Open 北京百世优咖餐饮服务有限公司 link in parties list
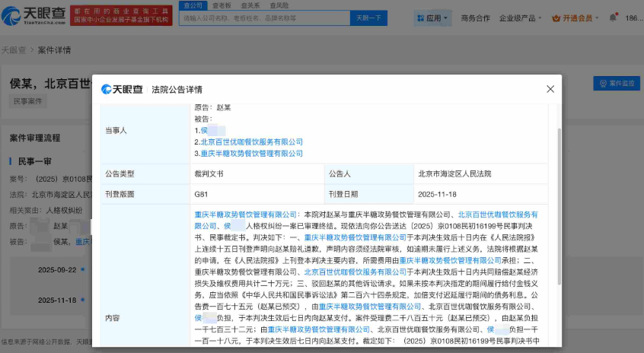Image resolution: width=644 pixels, height=353 pixels. pyautogui.click(x=251, y=142)
